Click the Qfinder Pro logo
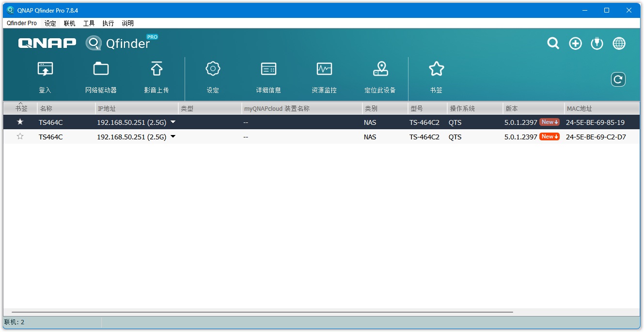The height and width of the screenshot is (332, 644). coord(122,43)
